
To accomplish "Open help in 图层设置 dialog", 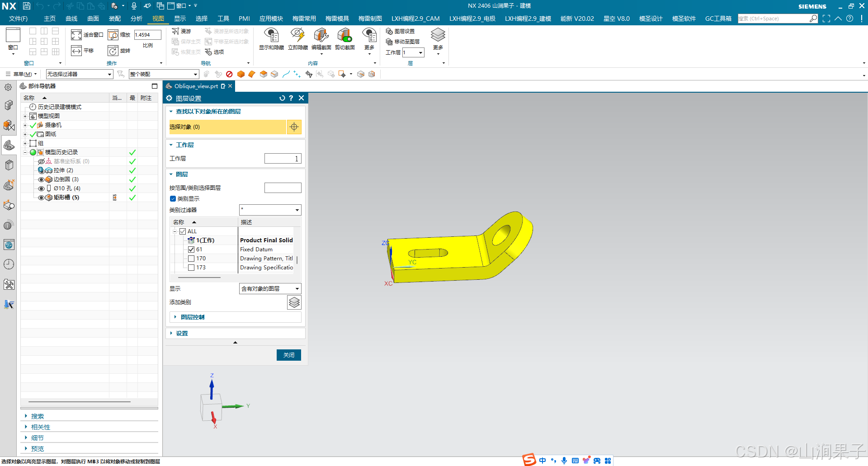I will point(291,98).
